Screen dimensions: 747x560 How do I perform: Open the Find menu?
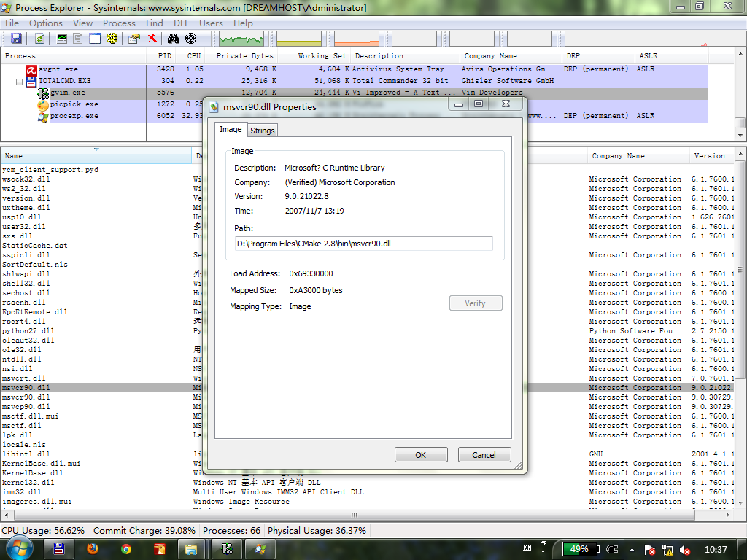tap(155, 23)
